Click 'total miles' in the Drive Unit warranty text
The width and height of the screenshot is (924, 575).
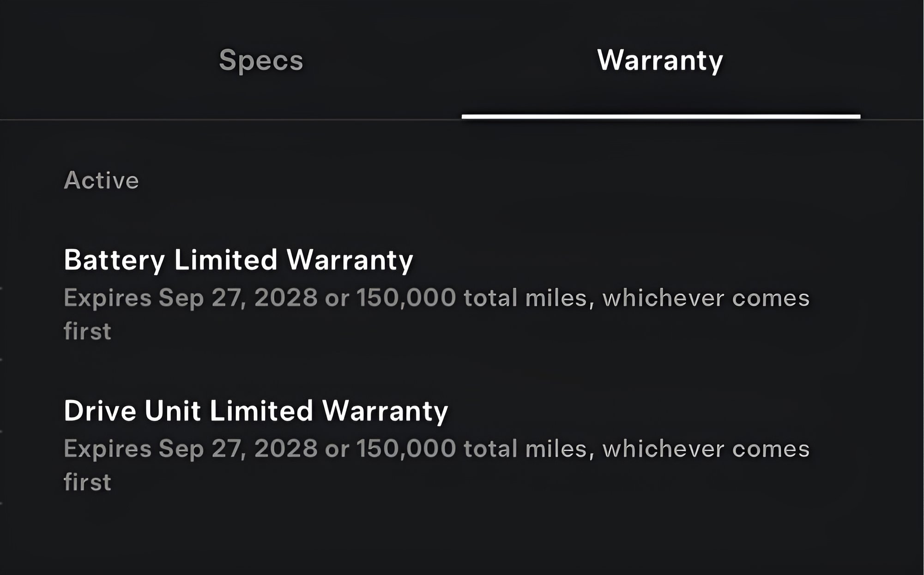tap(525, 449)
